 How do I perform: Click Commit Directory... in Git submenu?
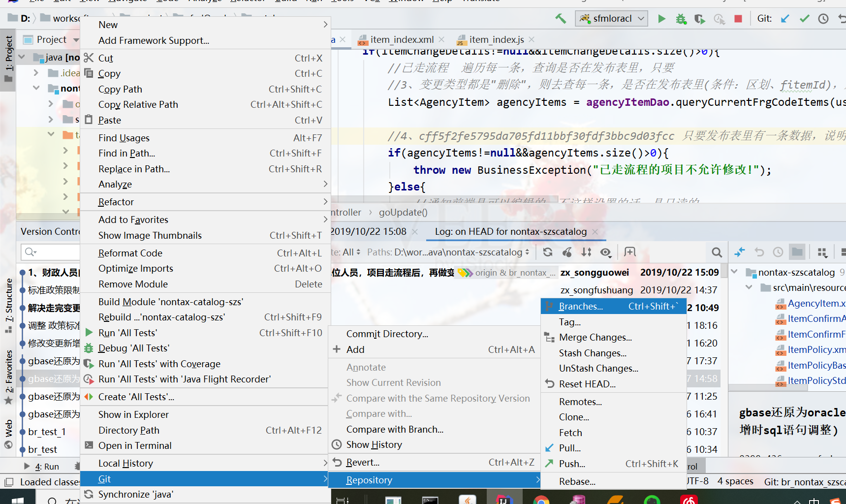click(435, 334)
